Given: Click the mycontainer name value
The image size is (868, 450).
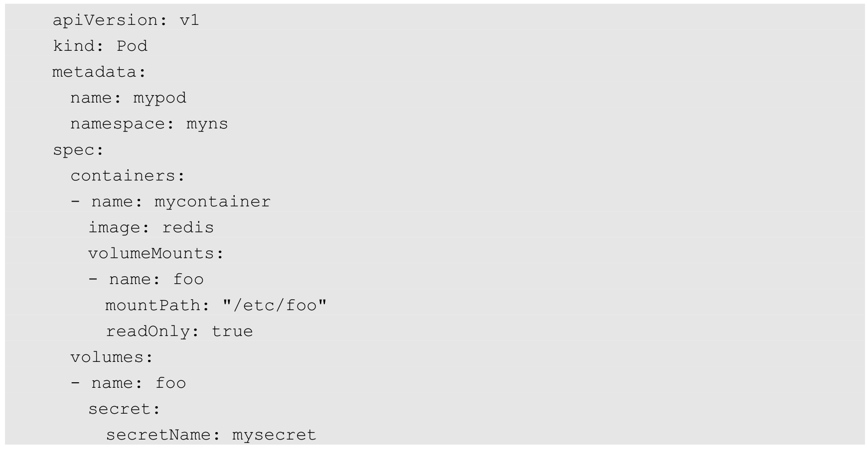Looking at the screenshot, I should tap(212, 202).
